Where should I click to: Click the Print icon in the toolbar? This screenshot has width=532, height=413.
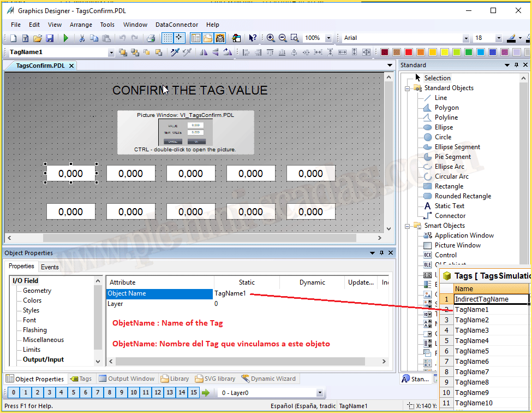coord(151,38)
